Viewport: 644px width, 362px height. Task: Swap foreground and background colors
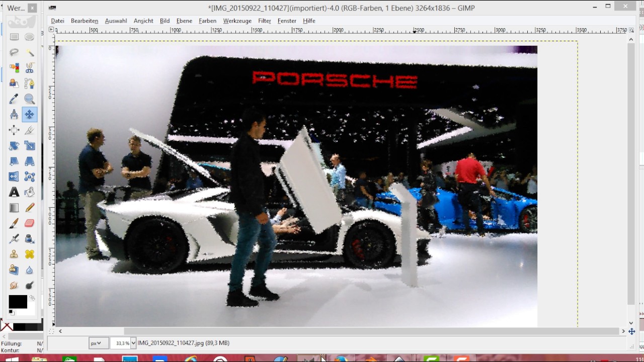pos(33,299)
